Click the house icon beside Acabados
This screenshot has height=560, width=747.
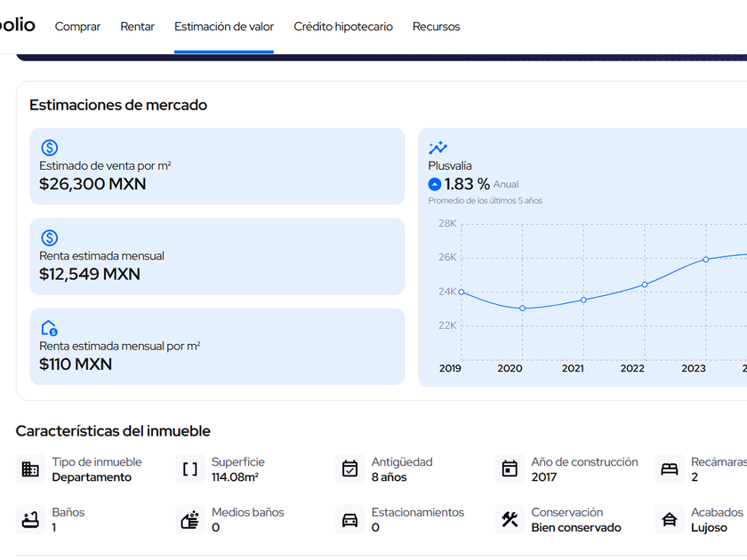coord(670,519)
